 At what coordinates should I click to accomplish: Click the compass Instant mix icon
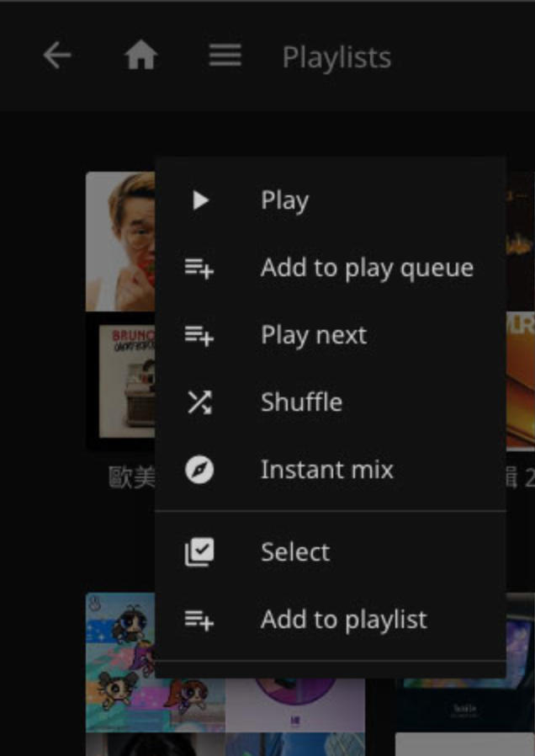[x=199, y=470]
